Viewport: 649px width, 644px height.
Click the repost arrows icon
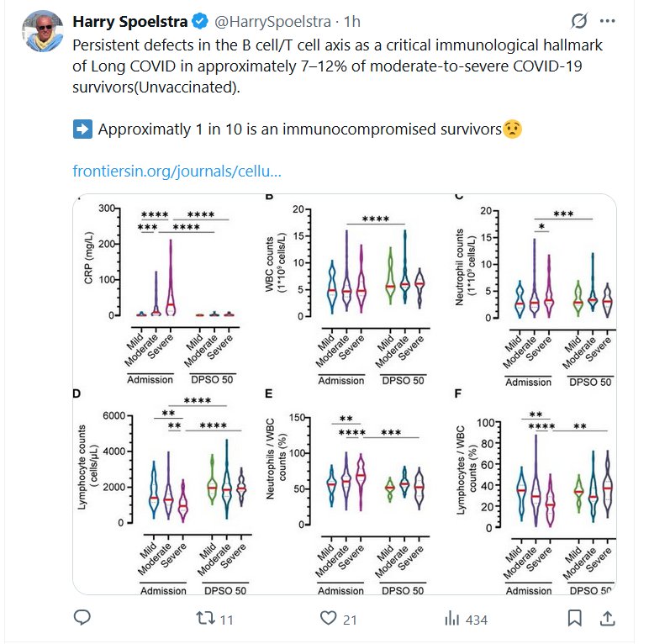204,619
